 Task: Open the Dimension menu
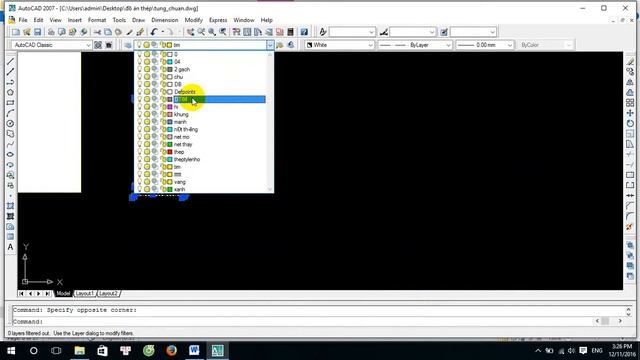(164, 20)
